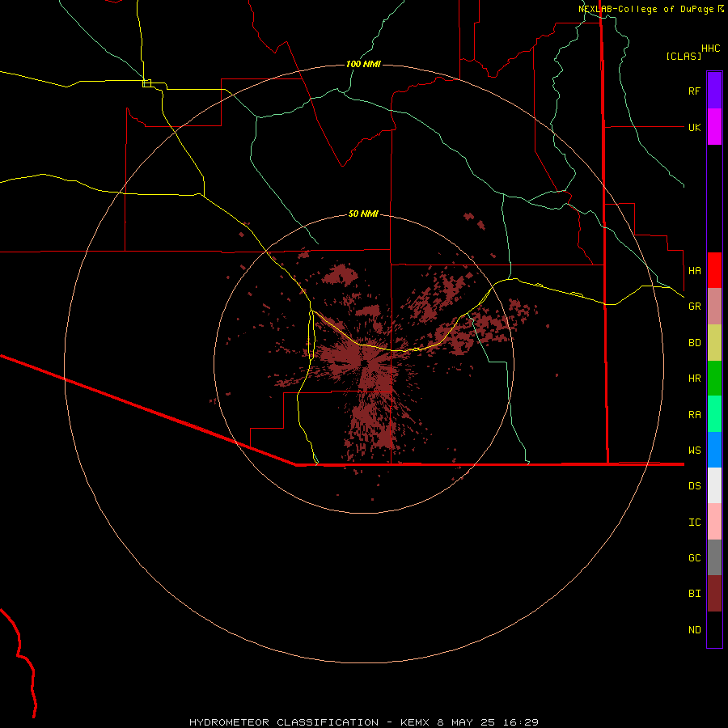Click the HHC product label
Screen dimensions: 728x728
(x=710, y=49)
